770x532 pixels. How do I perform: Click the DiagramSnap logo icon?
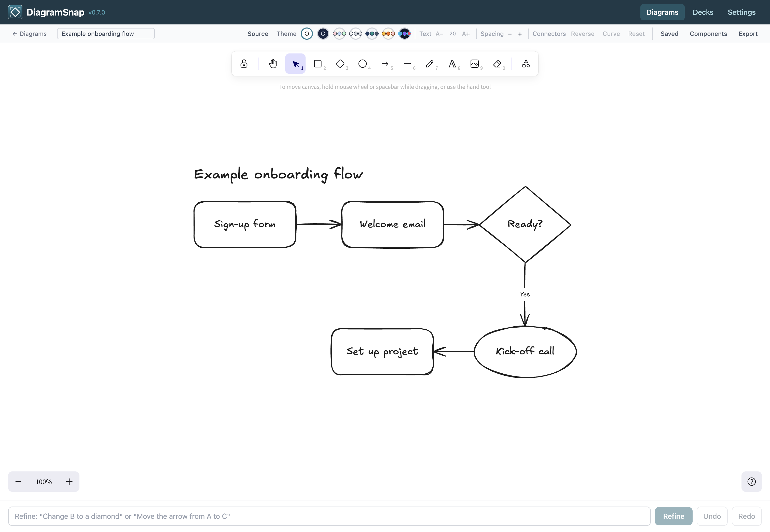[15, 12]
